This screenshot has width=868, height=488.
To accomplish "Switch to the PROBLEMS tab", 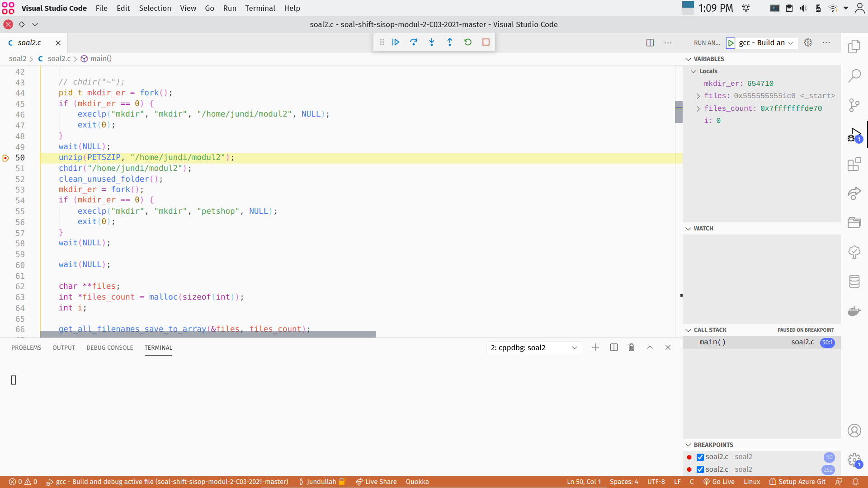I will coord(26,348).
